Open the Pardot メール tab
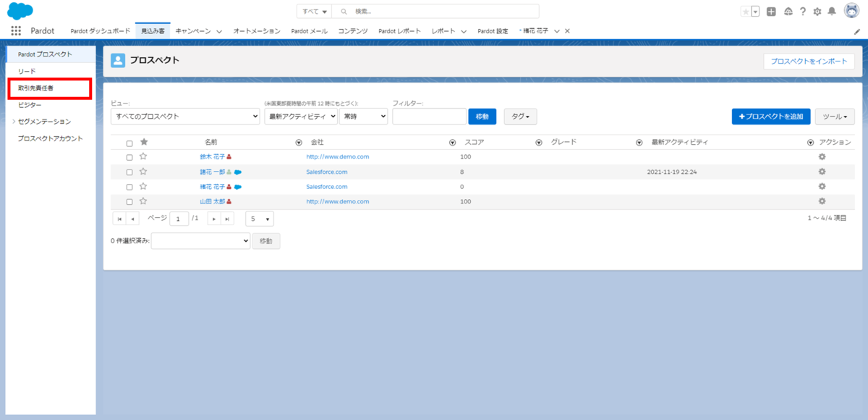This screenshot has height=420, width=868. click(309, 31)
